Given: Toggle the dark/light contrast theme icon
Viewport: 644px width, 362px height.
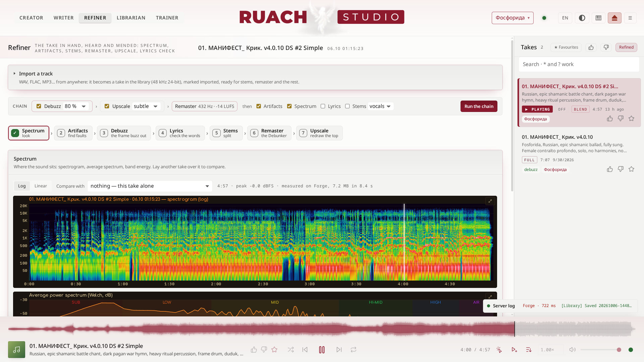Looking at the screenshot, I should [x=582, y=18].
